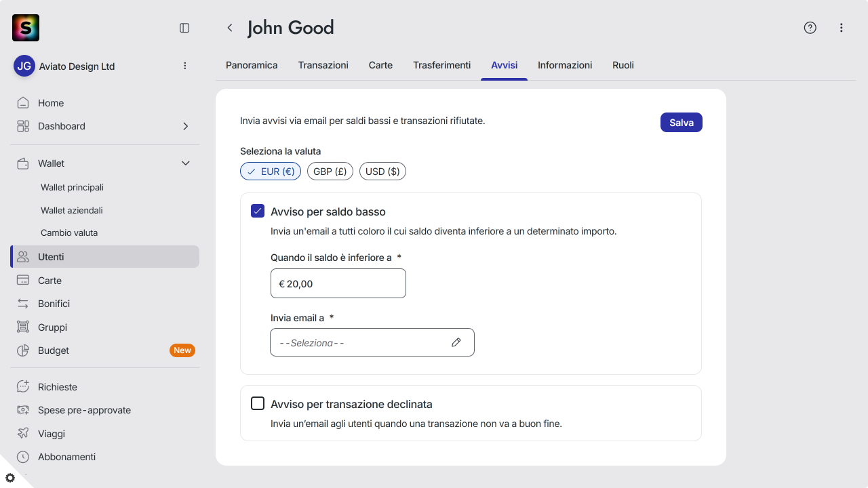Select the USD ($) currency chip
This screenshot has height=488, width=868.
tap(382, 171)
